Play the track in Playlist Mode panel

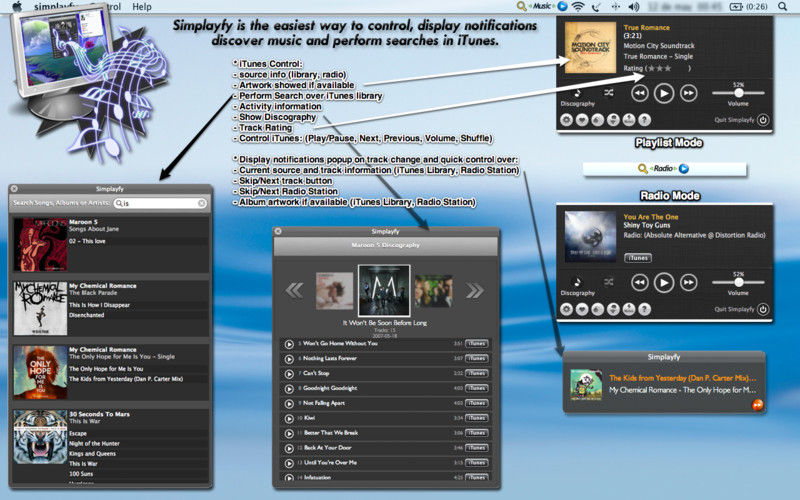click(664, 93)
